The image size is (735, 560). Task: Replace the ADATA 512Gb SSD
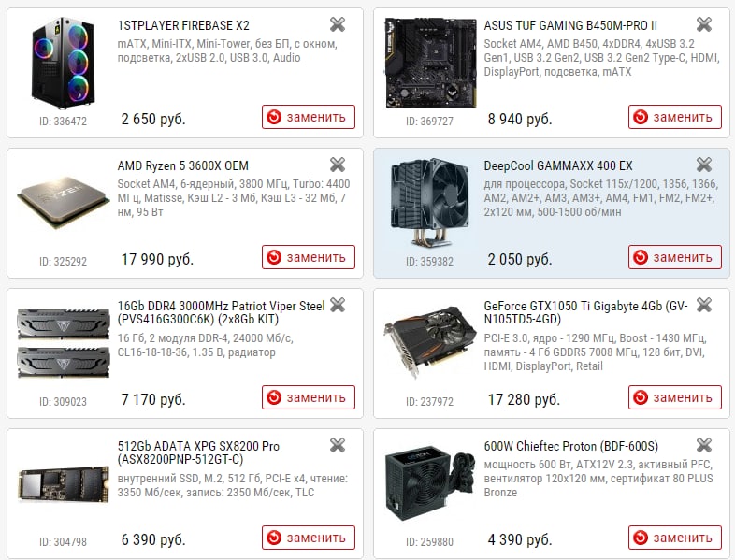point(309,538)
